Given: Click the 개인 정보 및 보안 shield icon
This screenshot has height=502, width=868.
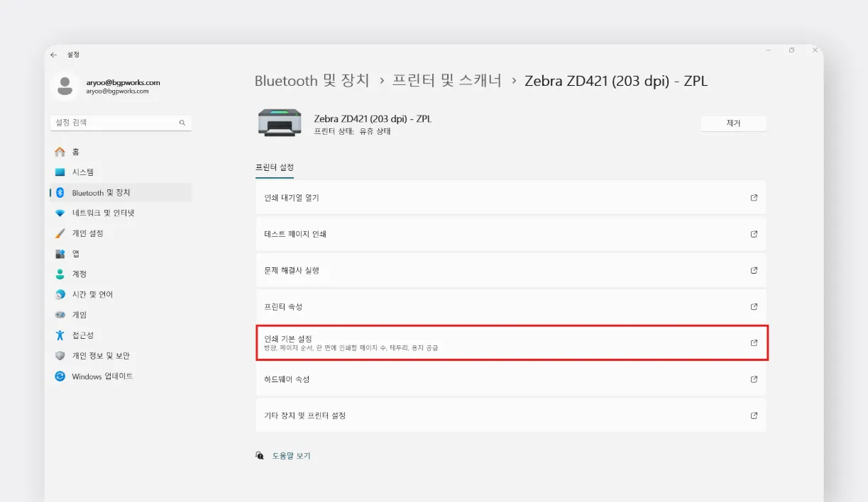Looking at the screenshot, I should (60, 356).
